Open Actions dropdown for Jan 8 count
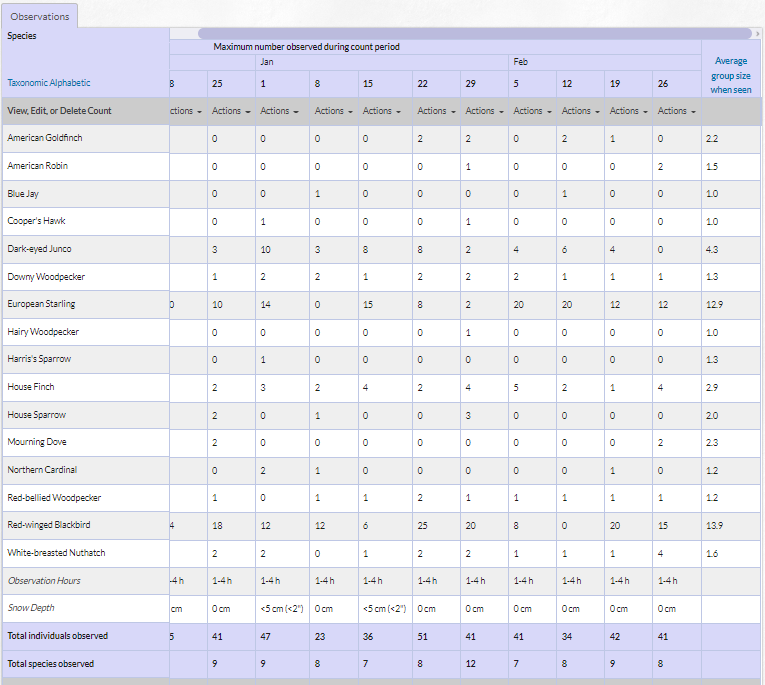 [333, 111]
